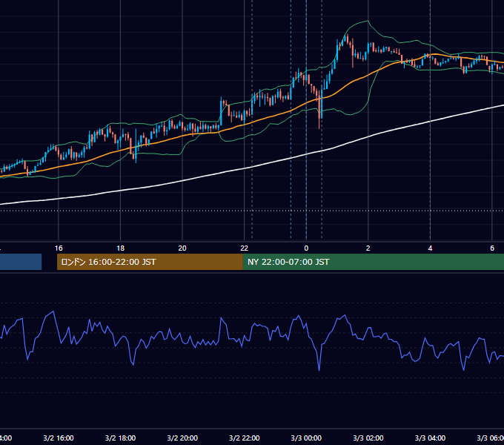
Task: Click the upper Bollinger band peak near 2:00
Action: click(368, 22)
